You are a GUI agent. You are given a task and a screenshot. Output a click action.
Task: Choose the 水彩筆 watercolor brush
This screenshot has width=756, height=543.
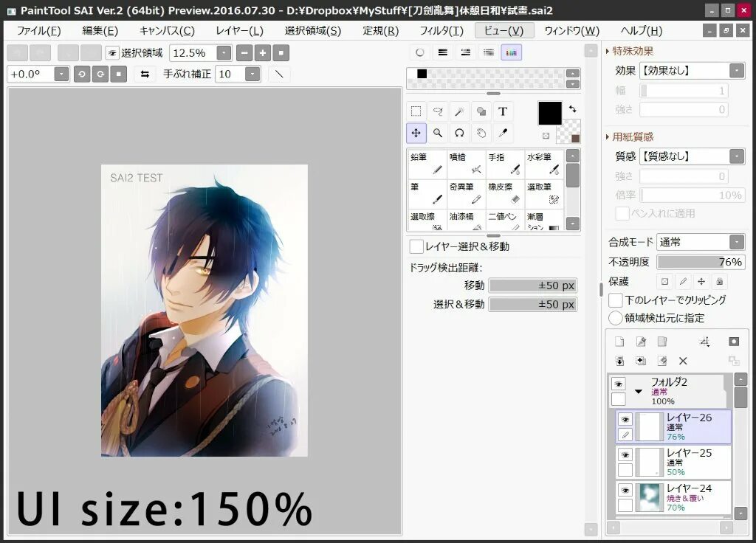(544, 164)
